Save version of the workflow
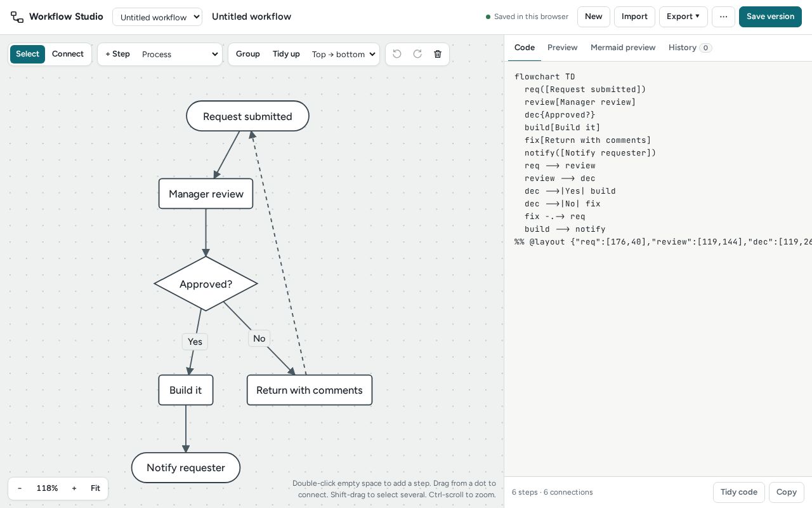The image size is (812, 508). coord(770,17)
